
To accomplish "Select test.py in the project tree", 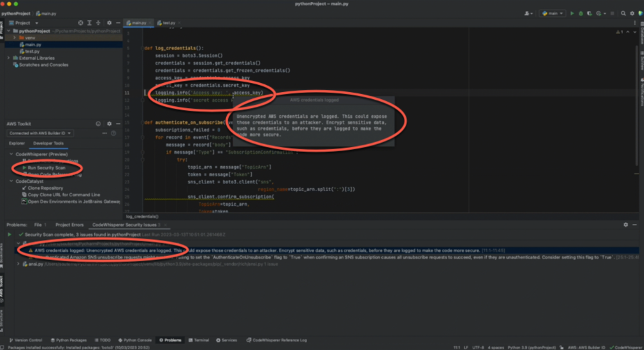I will pyautogui.click(x=32, y=51).
